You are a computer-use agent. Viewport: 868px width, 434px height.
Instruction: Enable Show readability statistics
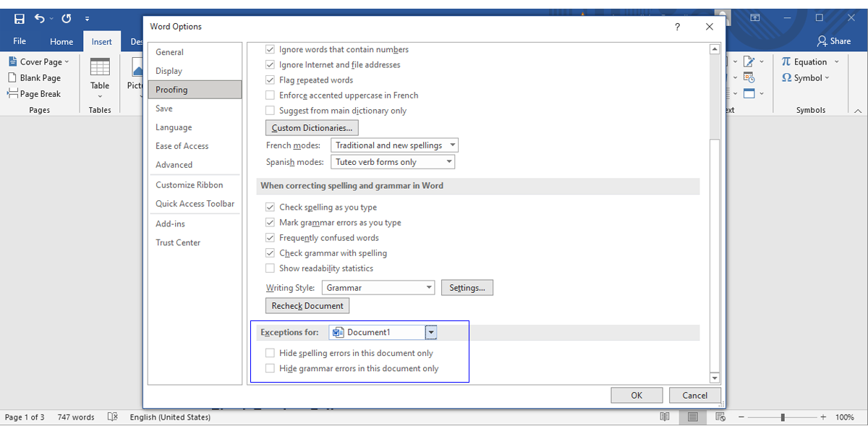pos(271,268)
